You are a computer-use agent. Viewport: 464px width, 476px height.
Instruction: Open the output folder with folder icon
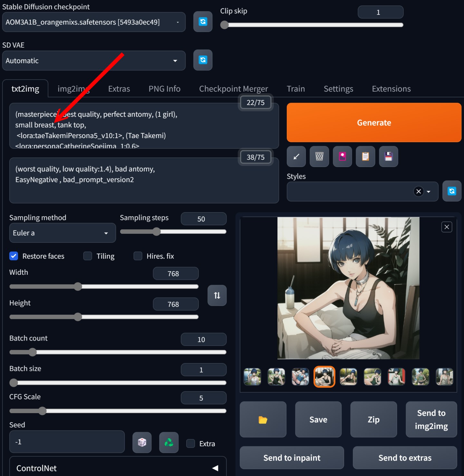tap(263, 420)
